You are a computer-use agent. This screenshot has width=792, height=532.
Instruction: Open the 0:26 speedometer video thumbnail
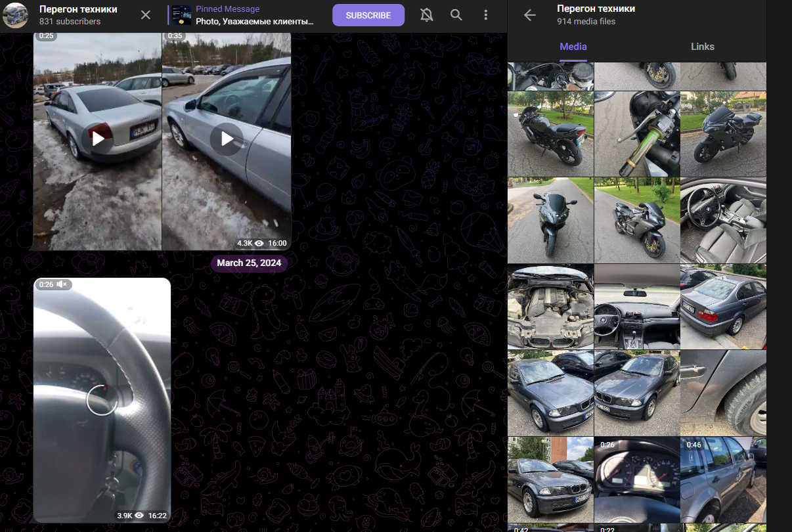(637, 479)
